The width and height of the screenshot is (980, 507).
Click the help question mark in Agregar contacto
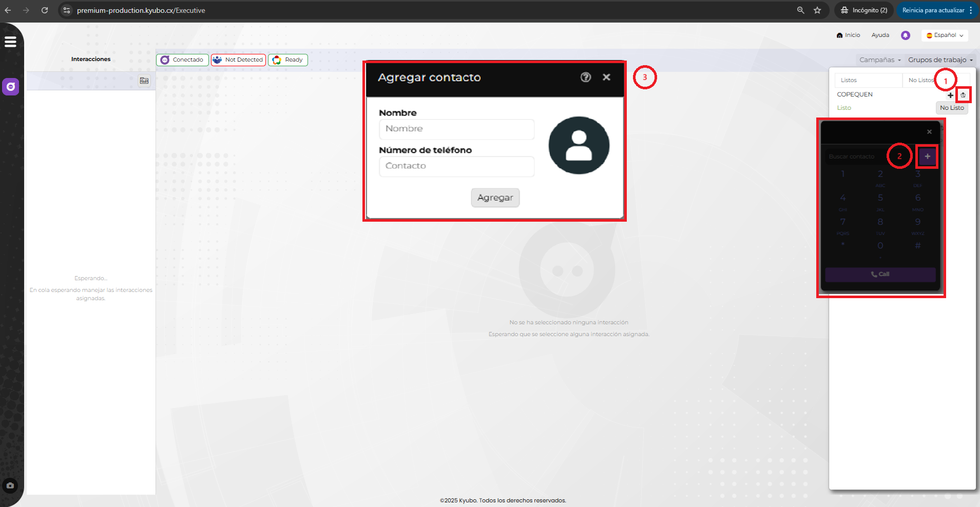(x=586, y=77)
